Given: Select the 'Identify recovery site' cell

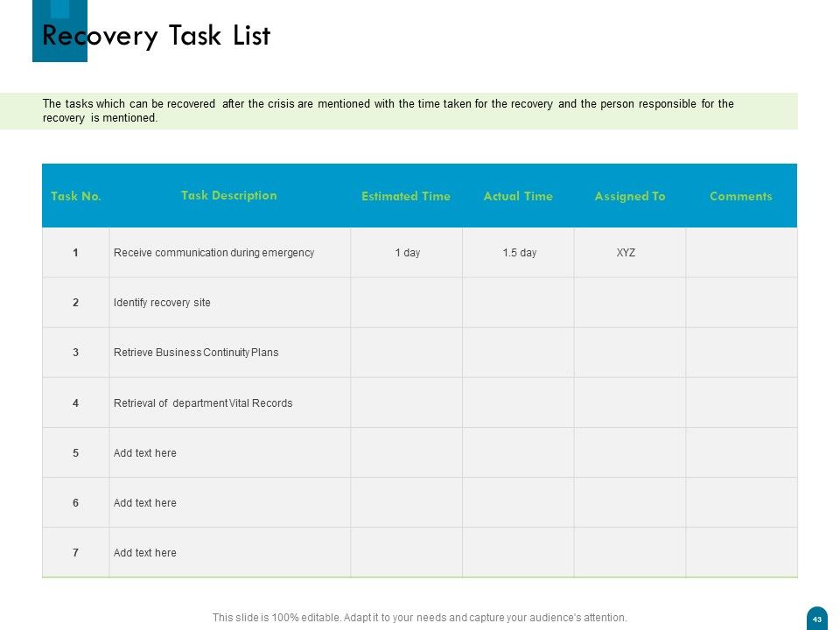Looking at the screenshot, I should (x=230, y=302).
